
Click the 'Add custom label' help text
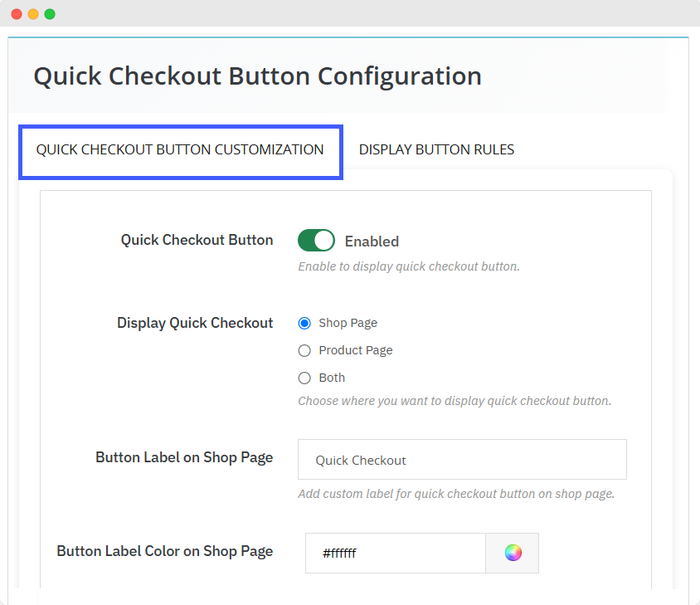click(456, 494)
